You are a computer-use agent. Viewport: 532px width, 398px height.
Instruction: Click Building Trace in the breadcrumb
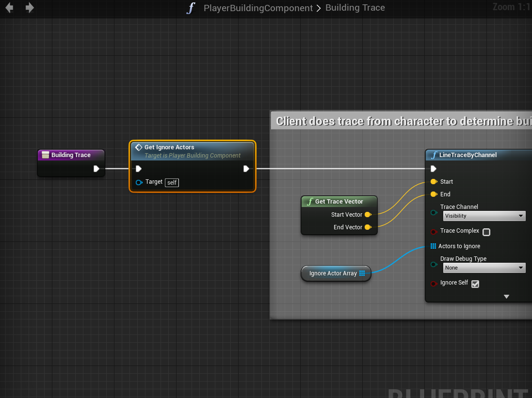tap(355, 8)
